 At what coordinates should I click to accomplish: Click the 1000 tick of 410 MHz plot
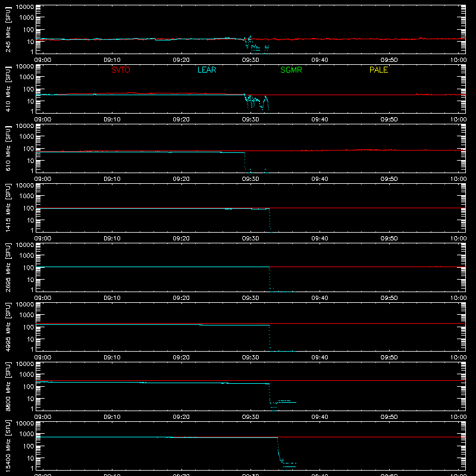point(27,77)
